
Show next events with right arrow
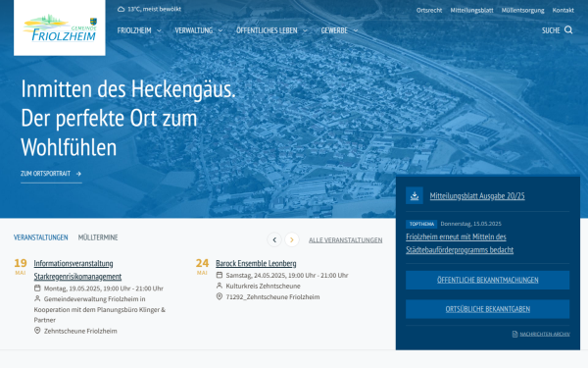pos(292,239)
